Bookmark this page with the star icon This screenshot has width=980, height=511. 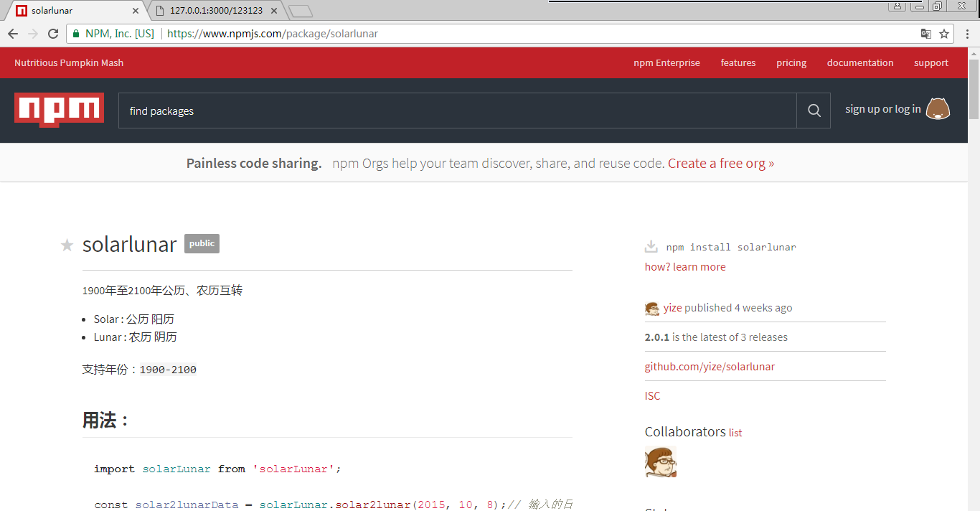[944, 34]
